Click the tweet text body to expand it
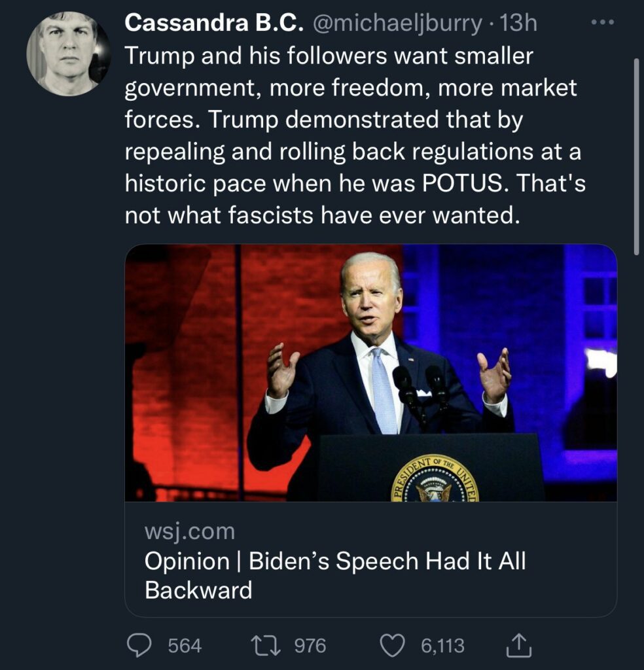Image resolution: width=644 pixels, height=670 pixels. 353,135
